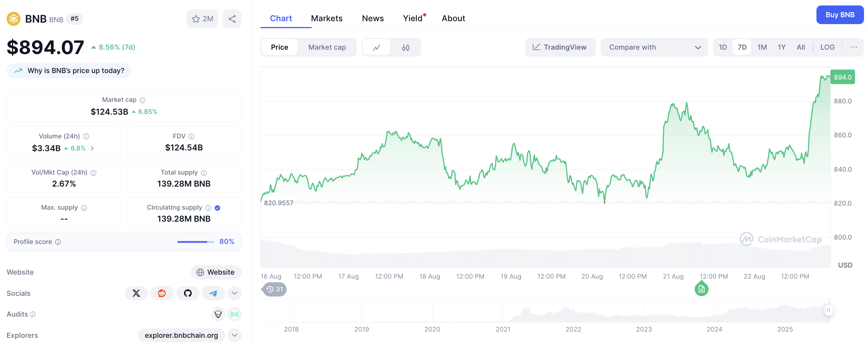Switch to the Markets tab
The width and height of the screenshot is (868, 344).
327,18
